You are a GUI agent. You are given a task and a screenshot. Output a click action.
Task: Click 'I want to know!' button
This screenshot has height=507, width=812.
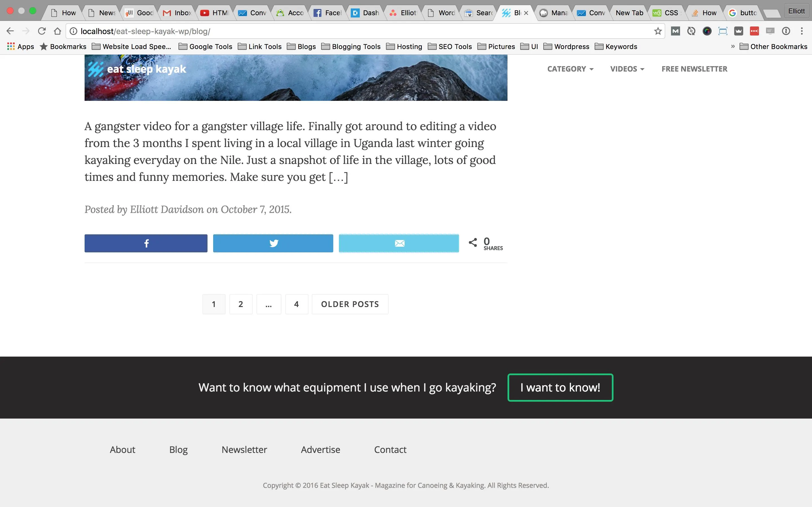pos(560,387)
